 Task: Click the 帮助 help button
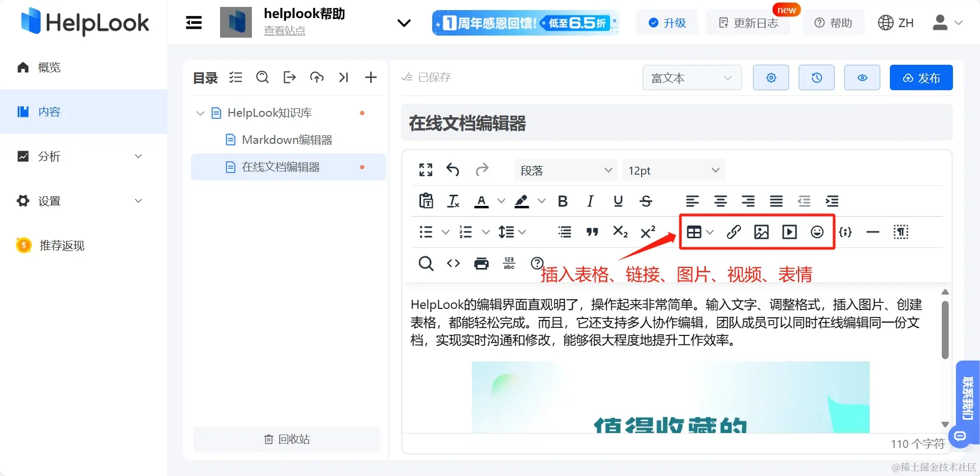pos(834,23)
